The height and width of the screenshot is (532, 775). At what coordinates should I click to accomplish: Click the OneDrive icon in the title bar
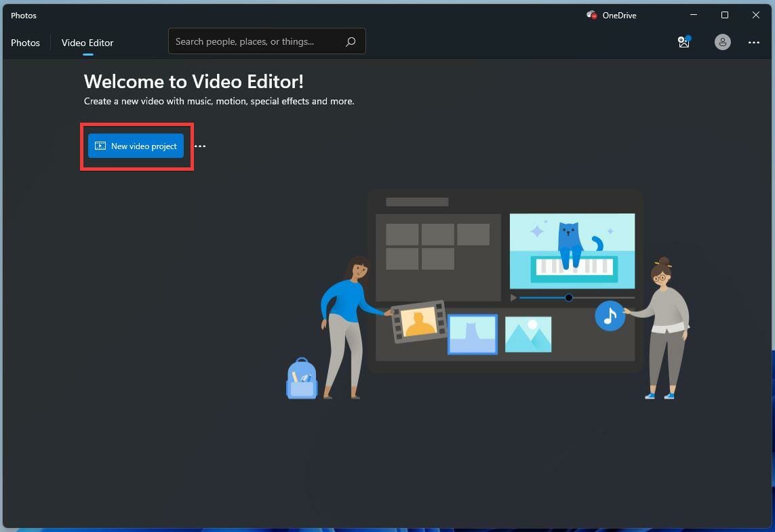click(591, 15)
